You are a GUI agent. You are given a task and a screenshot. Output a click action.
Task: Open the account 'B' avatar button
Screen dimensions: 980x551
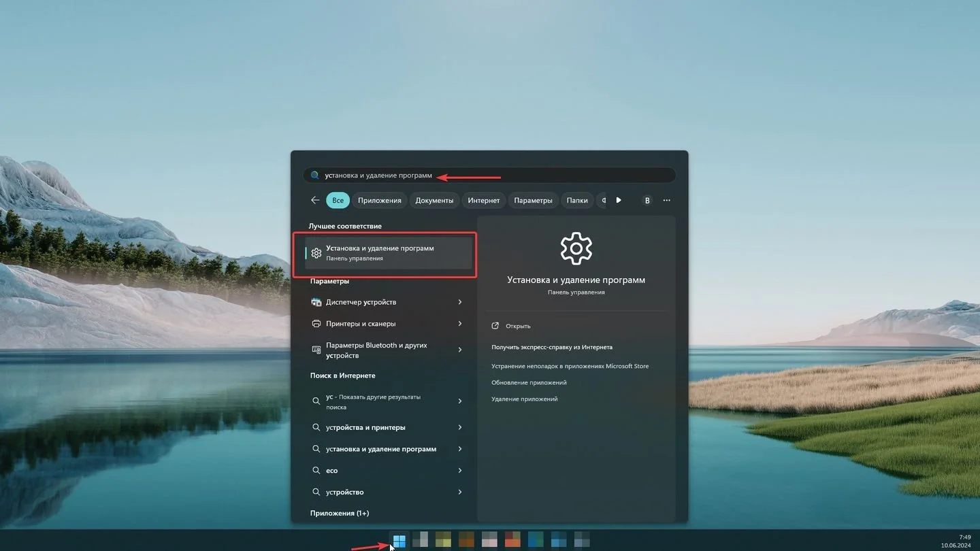(647, 200)
